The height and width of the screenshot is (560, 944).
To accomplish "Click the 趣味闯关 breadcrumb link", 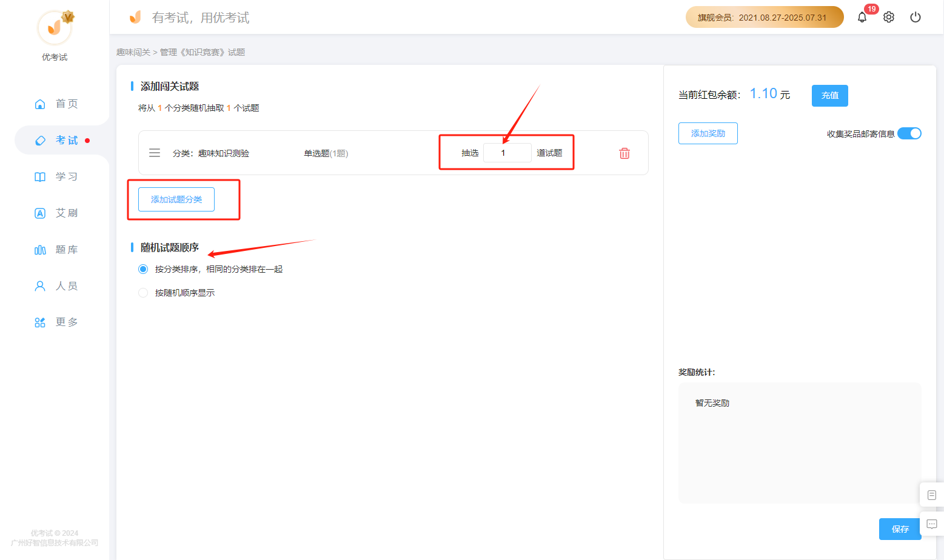I will pyautogui.click(x=133, y=52).
